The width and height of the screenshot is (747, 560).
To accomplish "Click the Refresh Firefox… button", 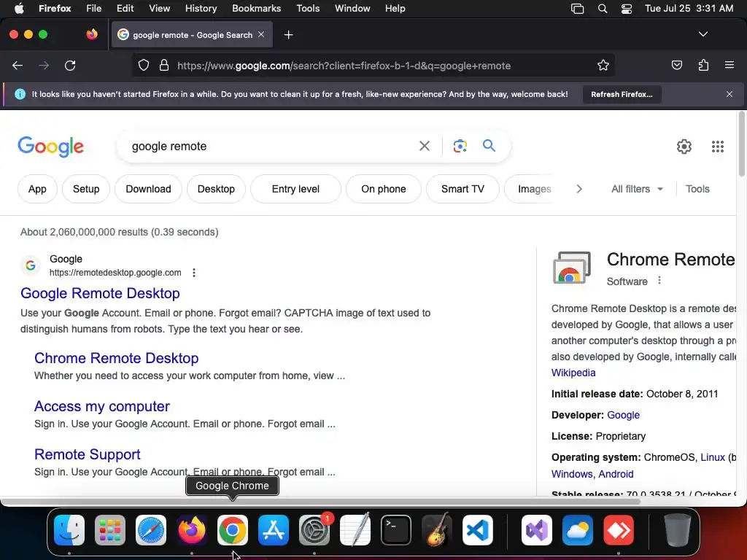I will pos(622,94).
